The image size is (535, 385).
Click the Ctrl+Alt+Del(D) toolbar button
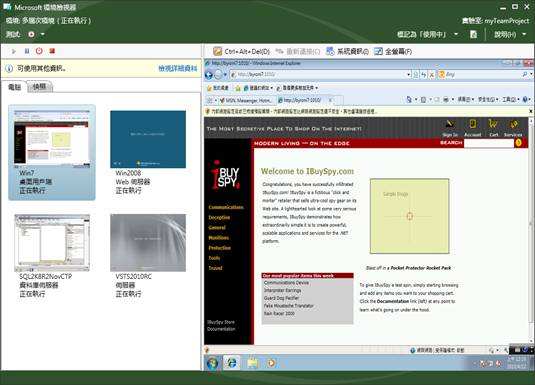(x=241, y=52)
